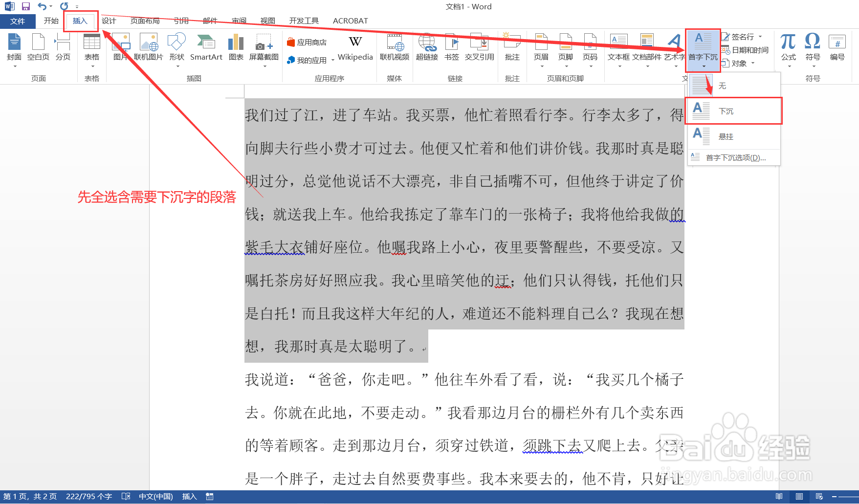The height and width of the screenshot is (504, 859).
Task: Switch to Read Mode view in status bar
Action: coord(779,497)
